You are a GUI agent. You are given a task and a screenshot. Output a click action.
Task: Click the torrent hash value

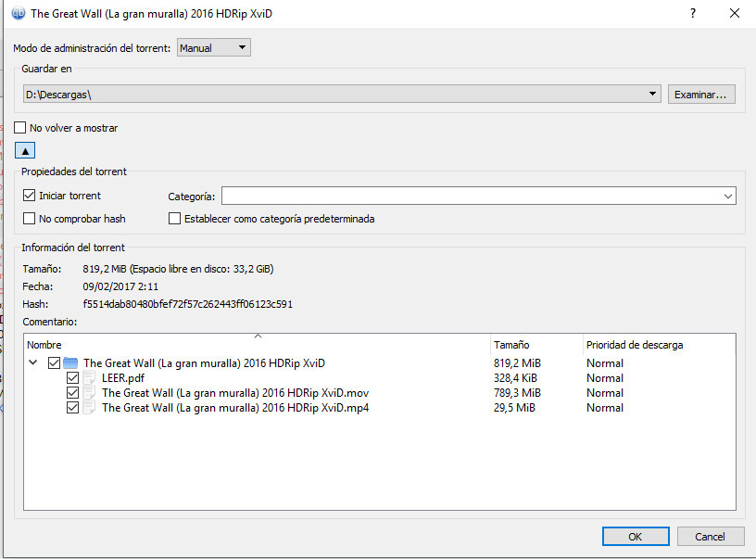tap(187, 304)
